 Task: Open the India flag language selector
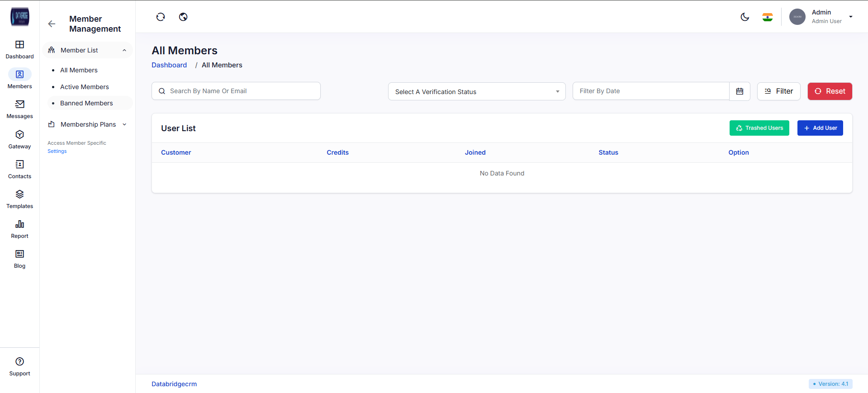point(767,17)
